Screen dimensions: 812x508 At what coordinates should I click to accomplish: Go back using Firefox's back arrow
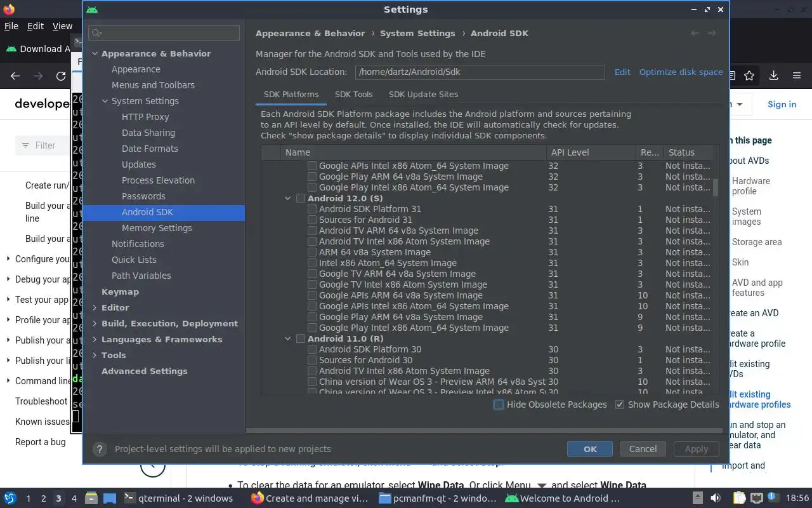[15, 76]
